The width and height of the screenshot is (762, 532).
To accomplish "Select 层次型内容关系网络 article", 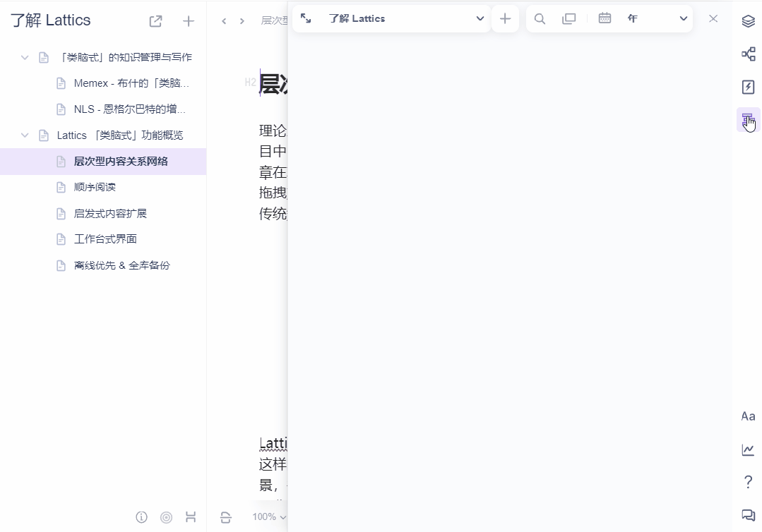I will [x=103, y=162].
